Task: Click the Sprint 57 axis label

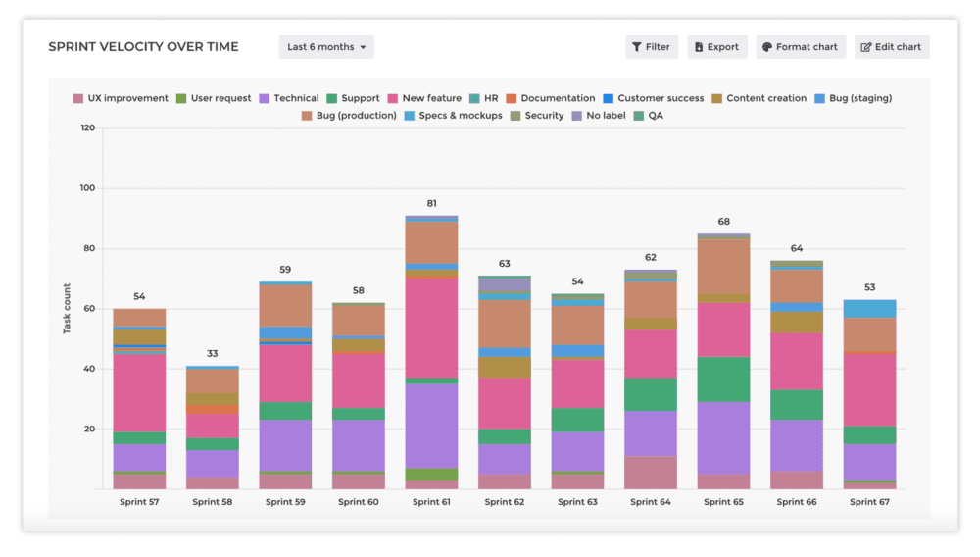Action: click(x=139, y=502)
